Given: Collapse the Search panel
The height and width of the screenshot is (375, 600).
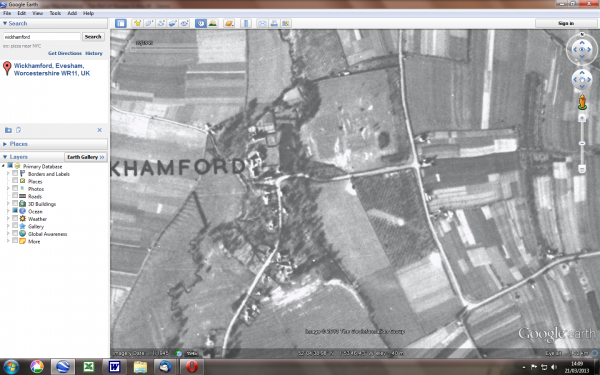Looking at the screenshot, I should [5, 23].
